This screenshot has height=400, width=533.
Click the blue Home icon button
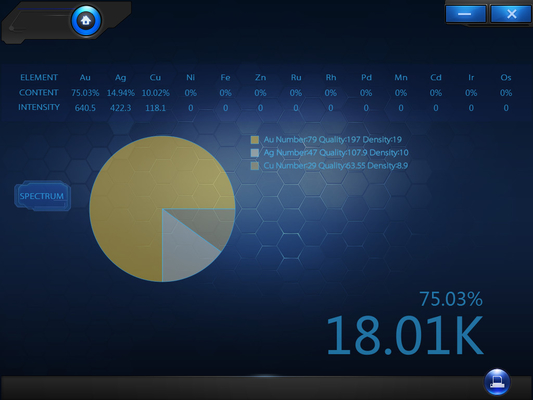[x=86, y=21]
